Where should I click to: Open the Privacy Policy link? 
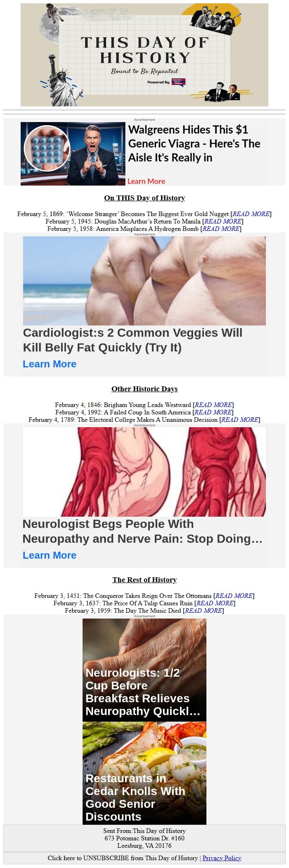[x=222, y=858]
